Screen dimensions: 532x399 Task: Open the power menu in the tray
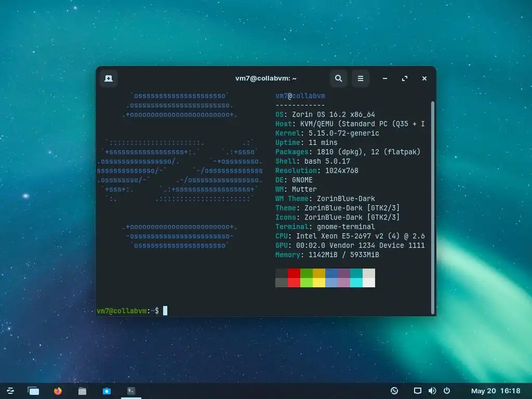pos(447,391)
